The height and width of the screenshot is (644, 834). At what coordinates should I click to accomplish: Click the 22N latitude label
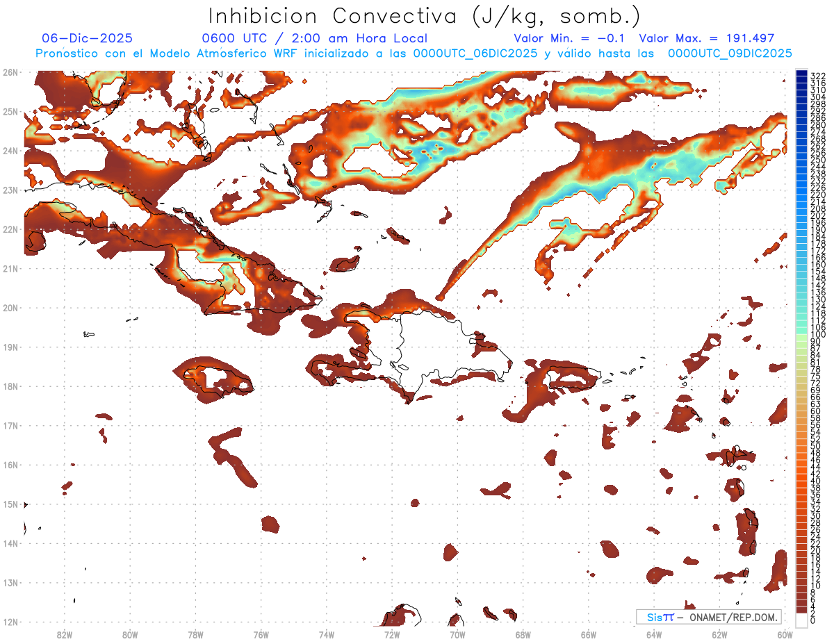pyautogui.click(x=10, y=229)
